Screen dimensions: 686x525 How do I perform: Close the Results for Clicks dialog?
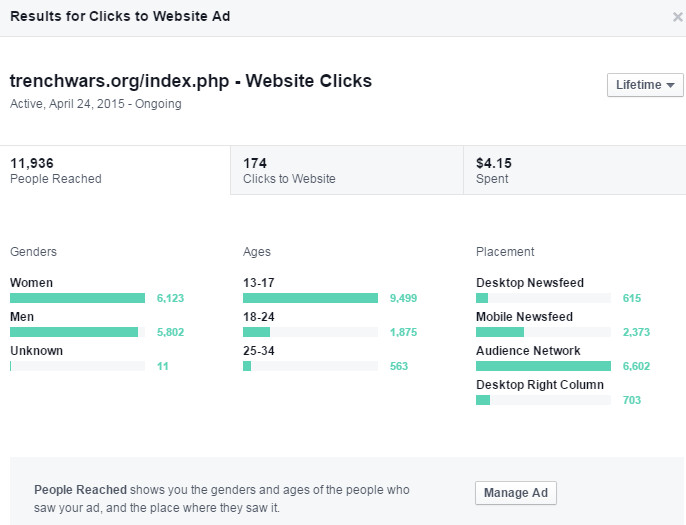coord(678,17)
